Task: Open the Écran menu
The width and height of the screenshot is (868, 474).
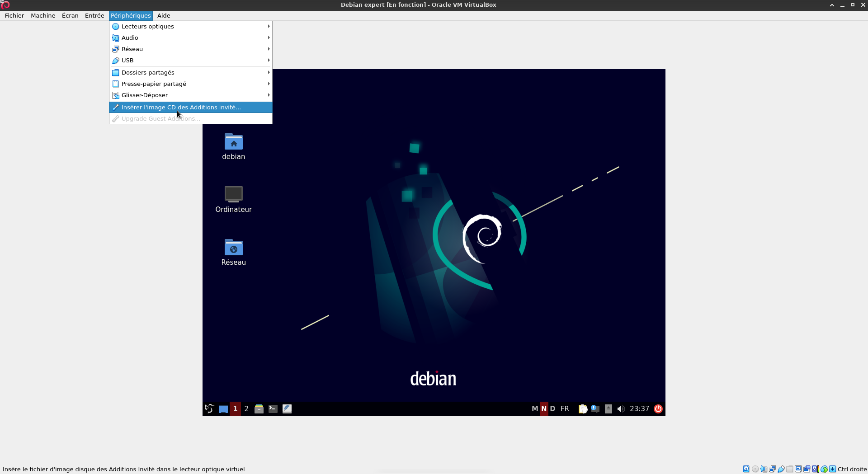Action: [x=70, y=15]
